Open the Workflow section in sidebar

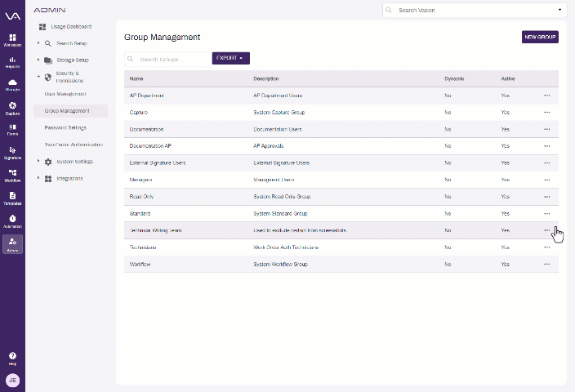coord(12,176)
